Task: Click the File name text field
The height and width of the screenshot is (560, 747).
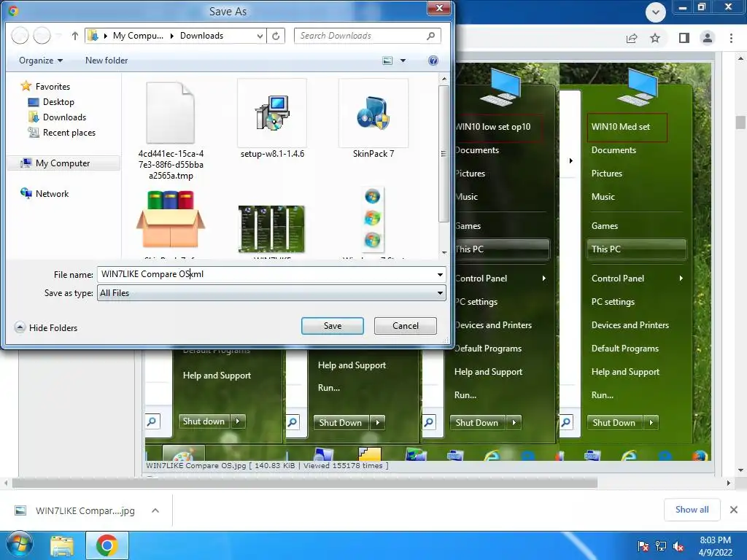Action: (x=266, y=274)
